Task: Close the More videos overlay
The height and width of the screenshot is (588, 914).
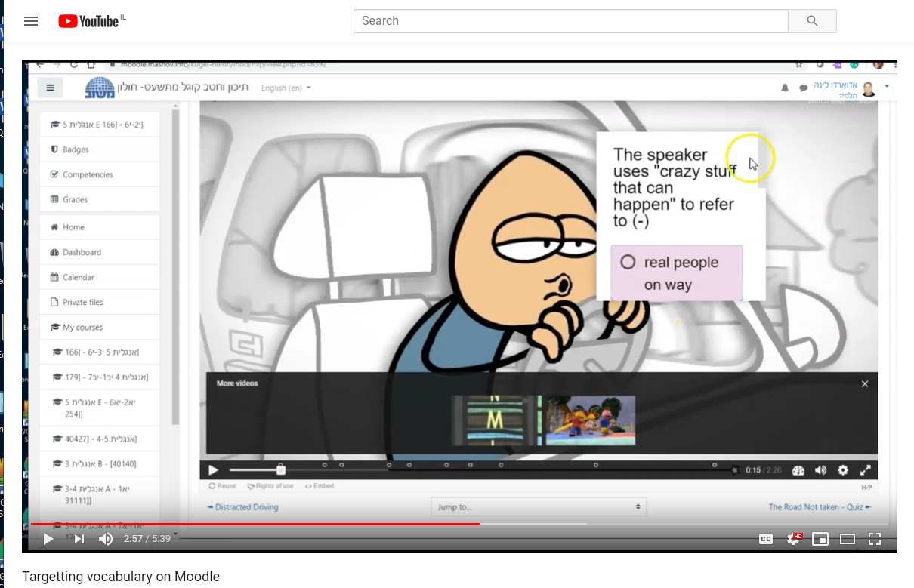Action: 865,383
